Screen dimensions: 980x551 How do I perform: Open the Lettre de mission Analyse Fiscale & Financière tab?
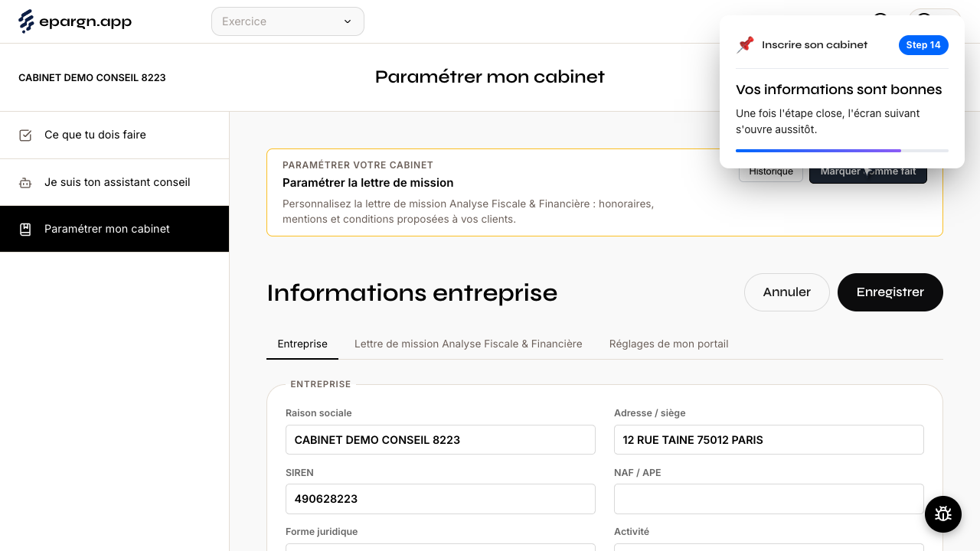(x=469, y=344)
